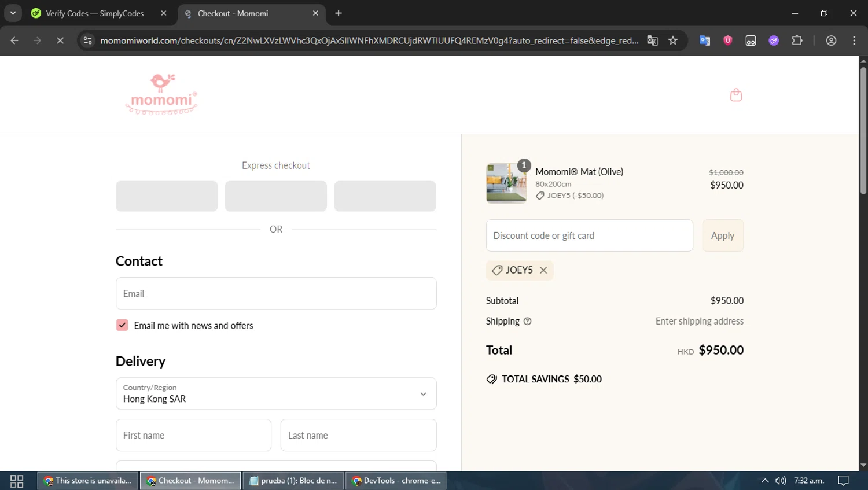Click the Momomi logo
The height and width of the screenshot is (490, 868).
(161, 95)
